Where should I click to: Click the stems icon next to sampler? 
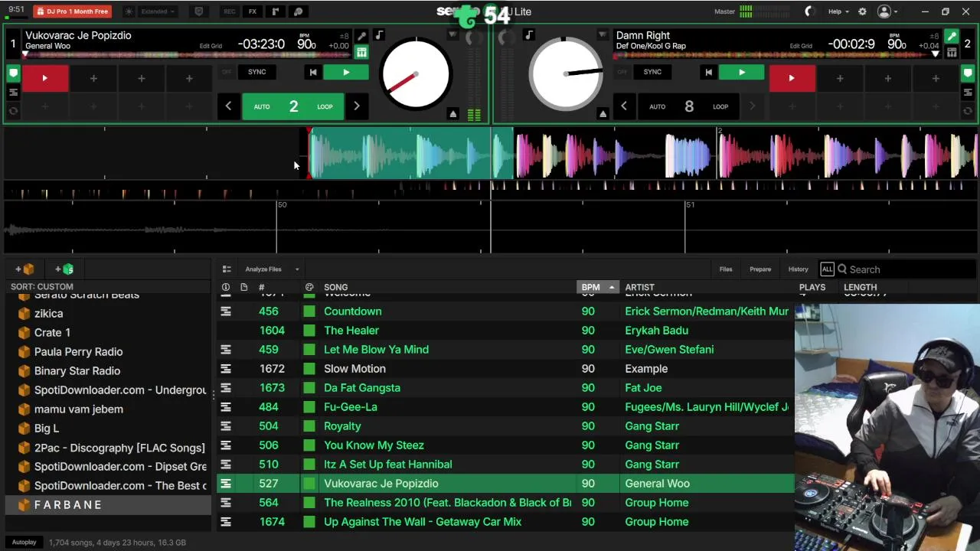tap(298, 11)
